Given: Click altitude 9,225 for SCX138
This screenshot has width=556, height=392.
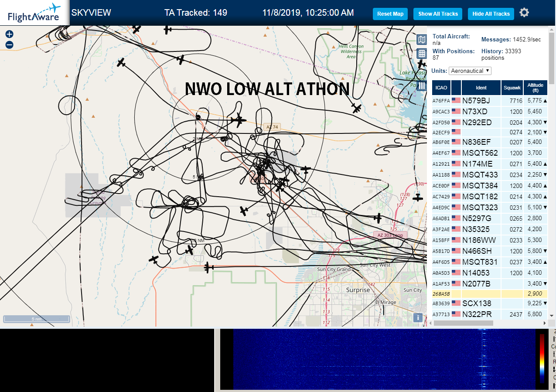Looking at the screenshot, I should (x=535, y=303).
